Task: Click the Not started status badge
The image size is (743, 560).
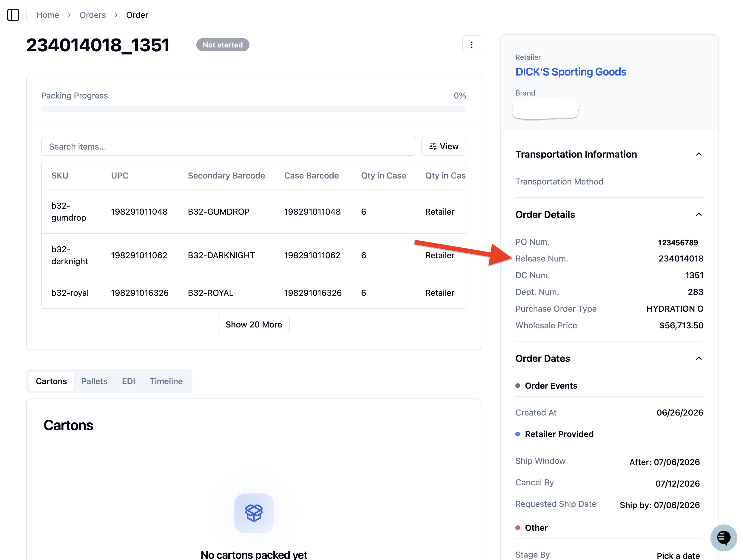Action: coord(222,45)
